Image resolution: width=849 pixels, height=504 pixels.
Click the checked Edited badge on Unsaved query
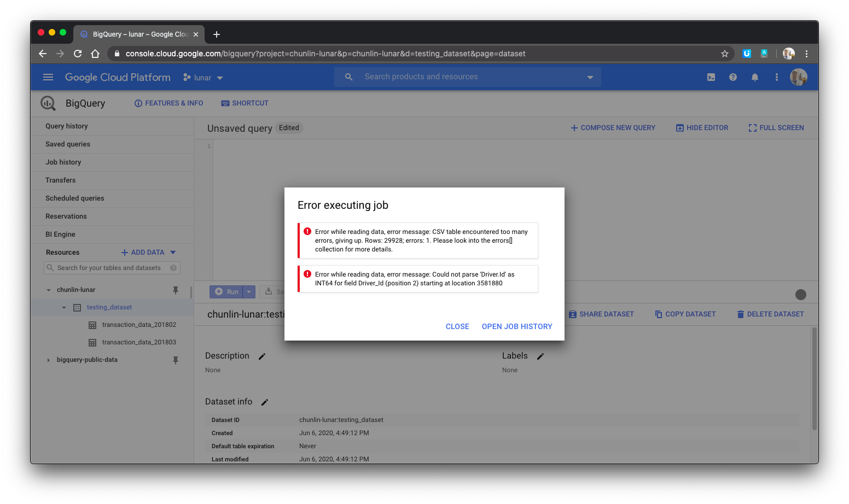tap(289, 127)
